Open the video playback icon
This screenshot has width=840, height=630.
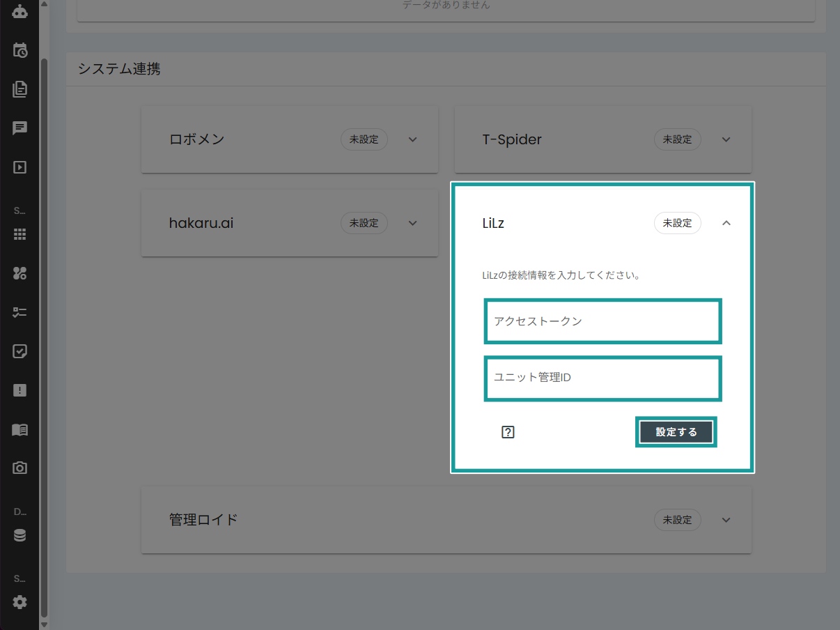[19, 167]
